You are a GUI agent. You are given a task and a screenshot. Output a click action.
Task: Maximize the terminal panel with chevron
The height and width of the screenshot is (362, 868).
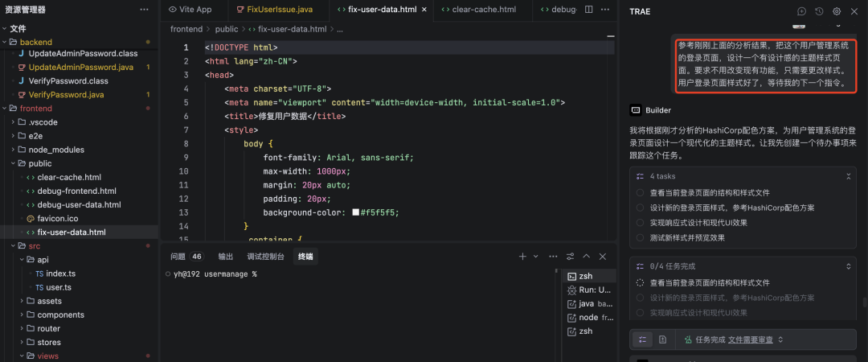(587, 257)
